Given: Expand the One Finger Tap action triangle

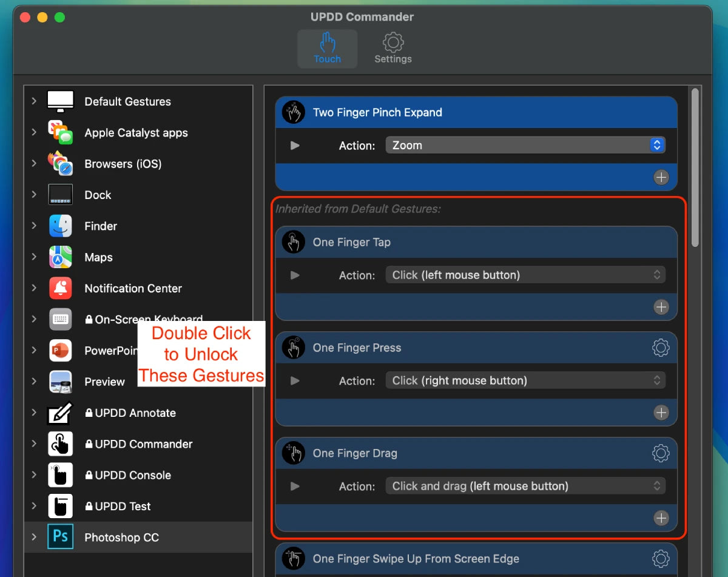Looking at the screenshot, I should (295, 275).
